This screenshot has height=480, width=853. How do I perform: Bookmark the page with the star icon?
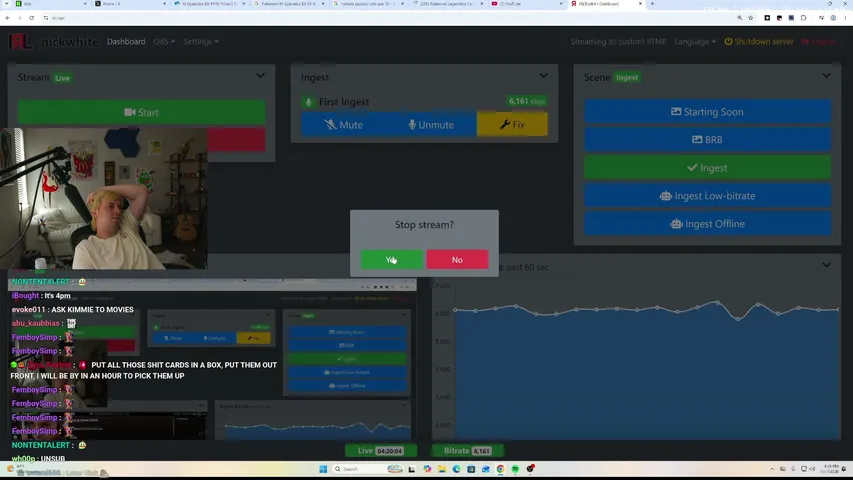click(751, 18)
